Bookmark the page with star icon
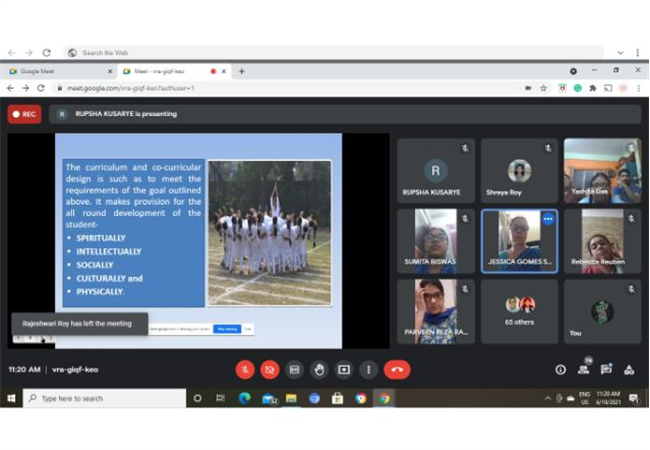Viewport: 650px width, 450px height. click(543, 88)
